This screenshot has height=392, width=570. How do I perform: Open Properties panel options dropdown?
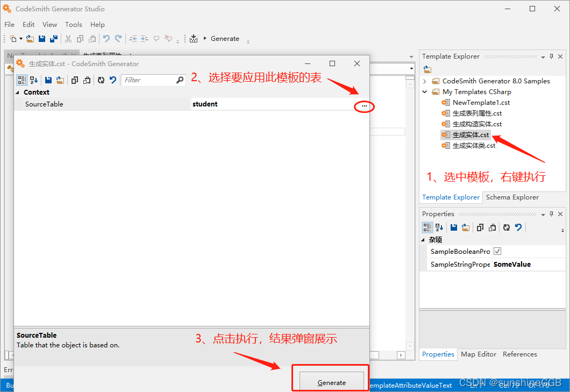point(543,215)
